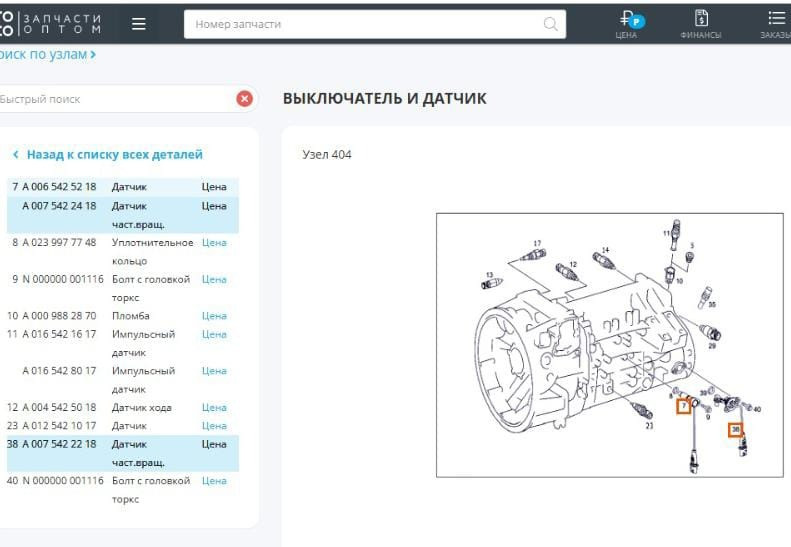The height and width of the screenshot is (547, 791).
Task: Open the Заказы list icon
Action: pos(776,24)
